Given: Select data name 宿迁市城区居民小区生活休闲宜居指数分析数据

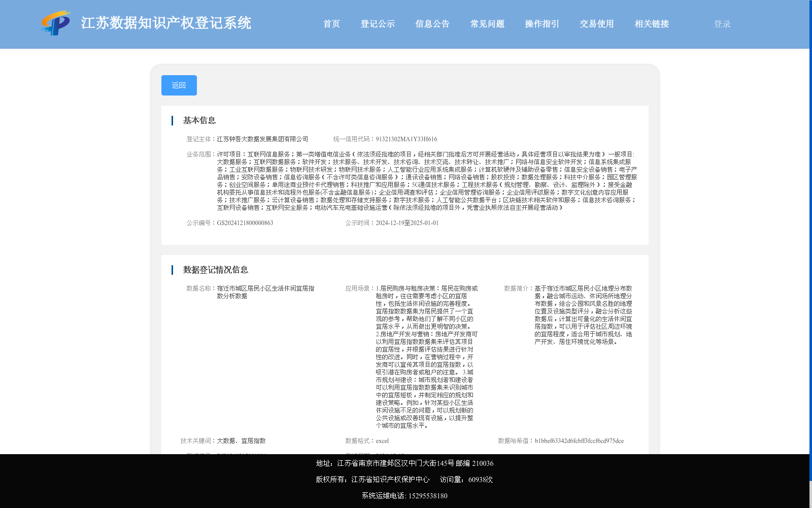Looking at the screenshot, I should pyautogui.click(x=265, y=292).
